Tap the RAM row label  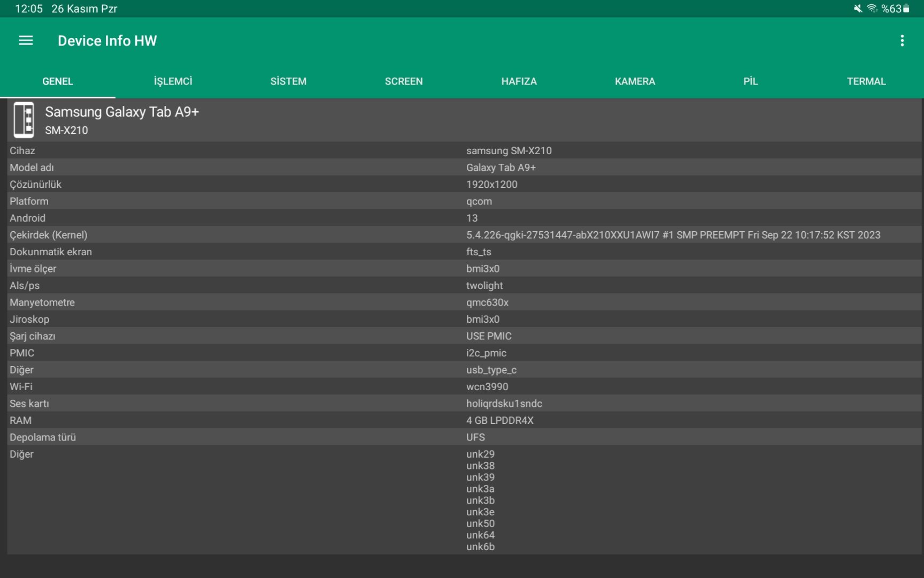pos(20,421)
